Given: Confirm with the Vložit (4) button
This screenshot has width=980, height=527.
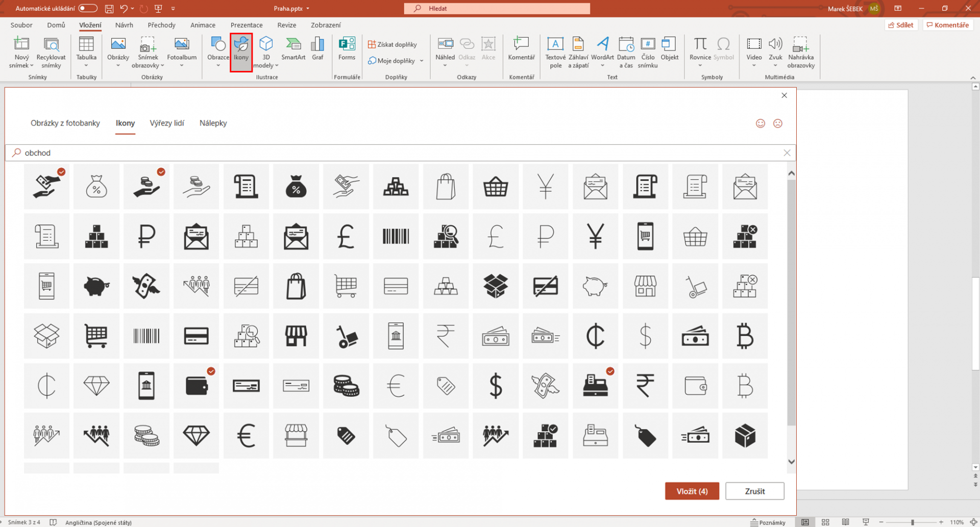Looking at the screenshot, I should point(692,491).
